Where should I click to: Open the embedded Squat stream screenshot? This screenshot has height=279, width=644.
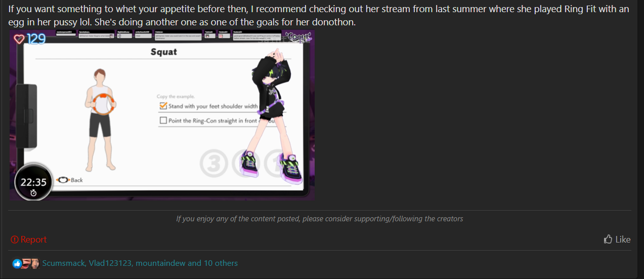[x=162, y=115]
